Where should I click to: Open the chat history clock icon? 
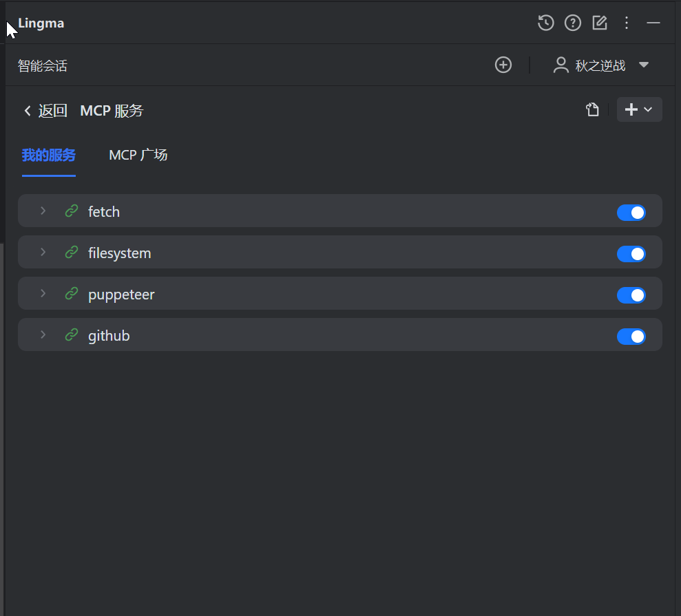(x=545, y=23)
